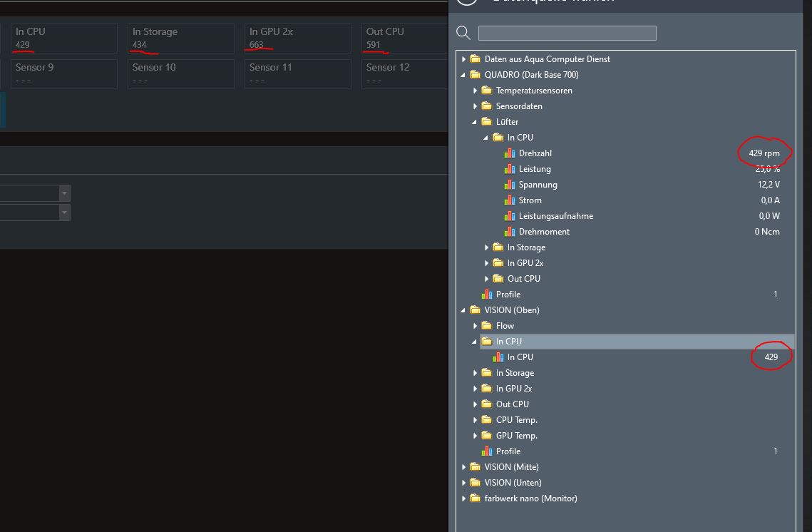Select the Drehzahl sensor chart icon
812x532 pixels.
tap(510, 153)
